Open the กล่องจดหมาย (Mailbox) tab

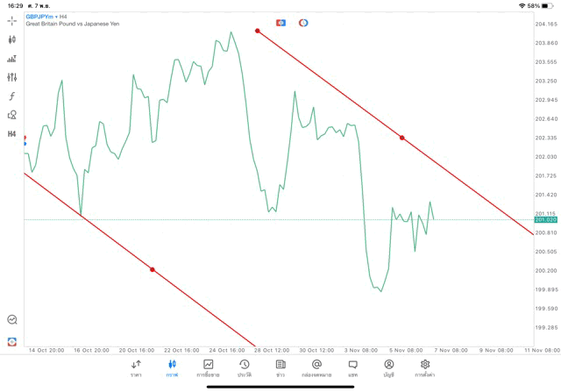[316, 367]
